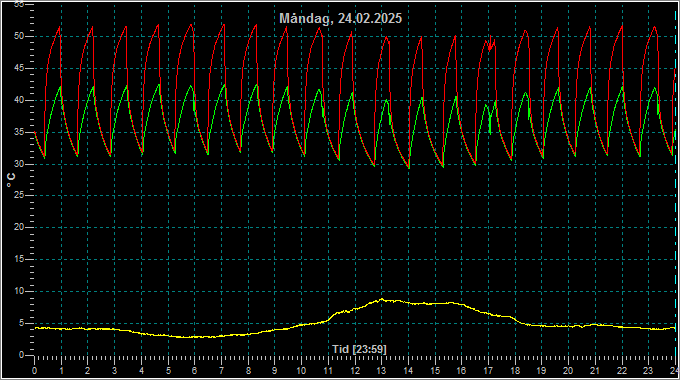Viewport: 680px width, 380px height.
Task: Select hour 18 on the time axis
Action: pos(515,371)
